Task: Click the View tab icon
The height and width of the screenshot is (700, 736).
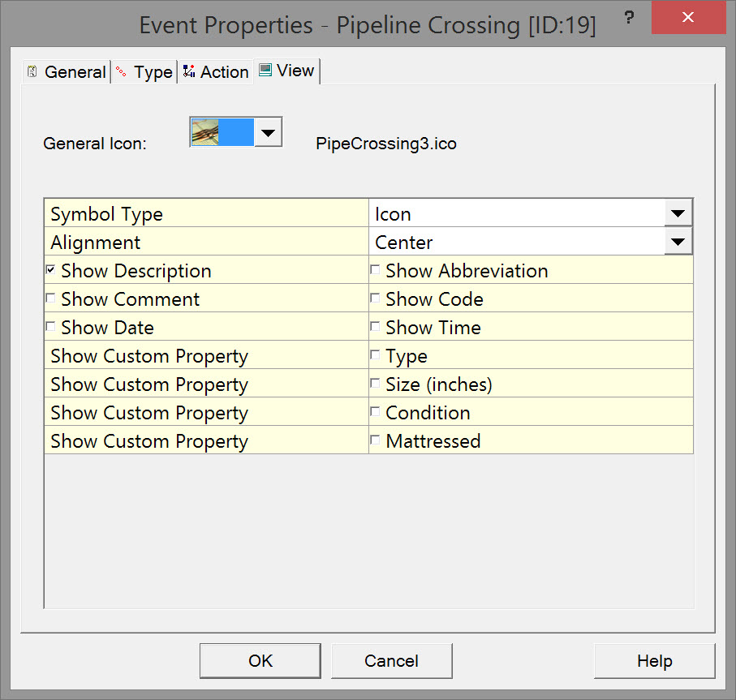Action: (x=265, y=71)
